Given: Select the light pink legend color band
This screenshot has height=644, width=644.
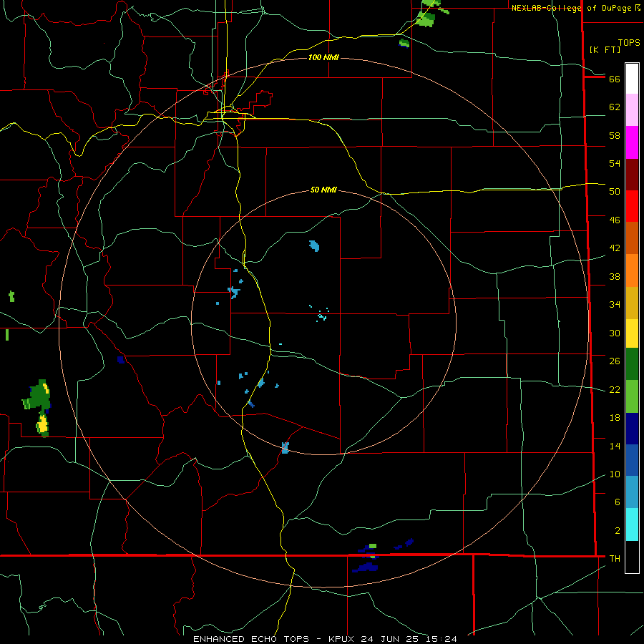Looking at the screenshot, I should coord(632,109).
